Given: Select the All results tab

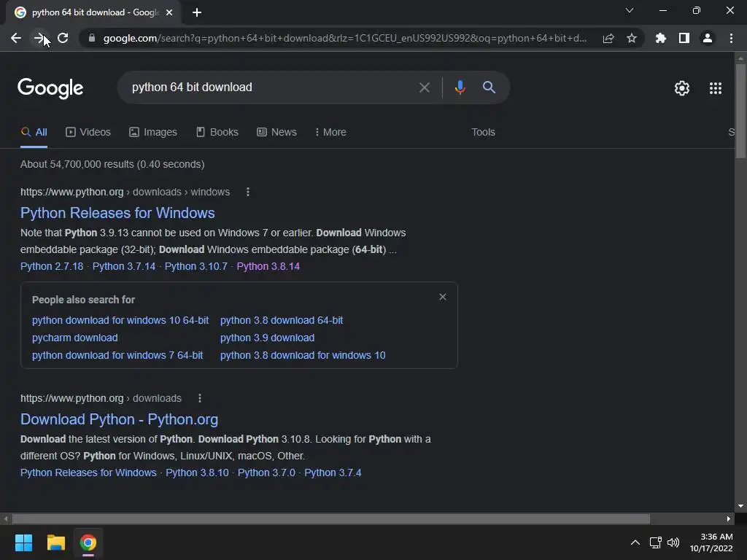Looking at the screenshot, I should (x=34, y=132).
